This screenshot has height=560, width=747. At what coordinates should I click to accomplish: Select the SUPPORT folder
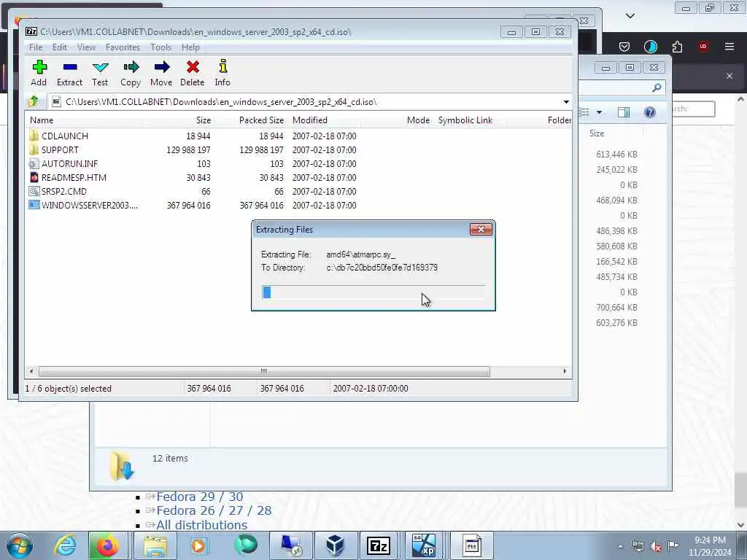(x=60, y=150)
